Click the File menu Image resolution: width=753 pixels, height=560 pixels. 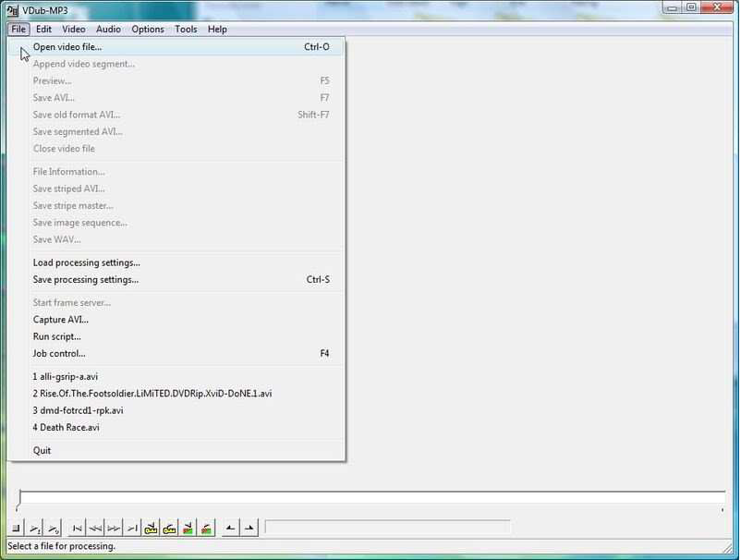click(x=18, y=30)
